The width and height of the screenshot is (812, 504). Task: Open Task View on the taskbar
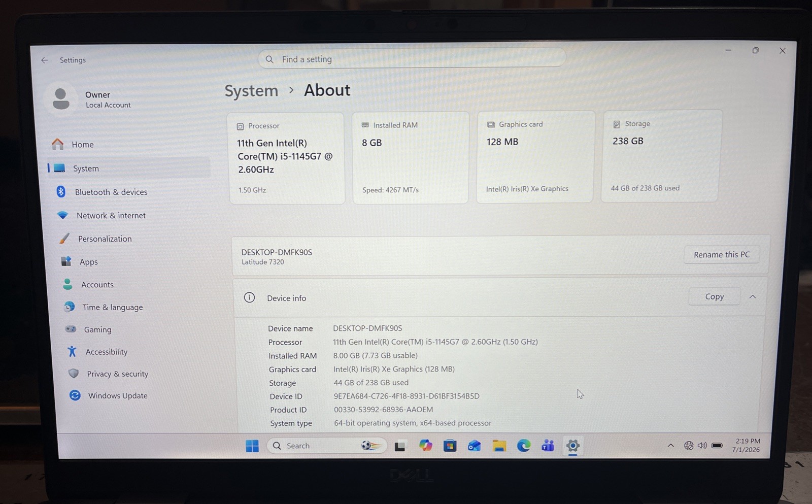(x=400, y=446)
